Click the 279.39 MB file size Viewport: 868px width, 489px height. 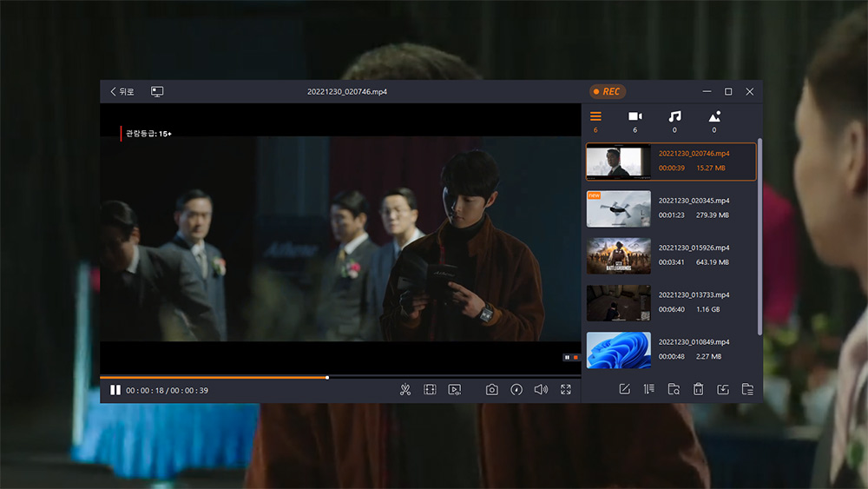[x=713, y=215]
